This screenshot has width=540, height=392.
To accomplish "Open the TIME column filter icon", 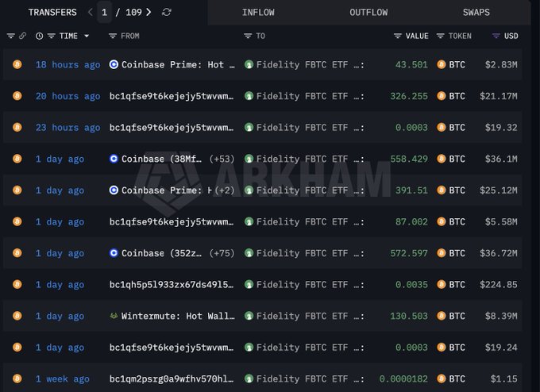I will point(52,36).
